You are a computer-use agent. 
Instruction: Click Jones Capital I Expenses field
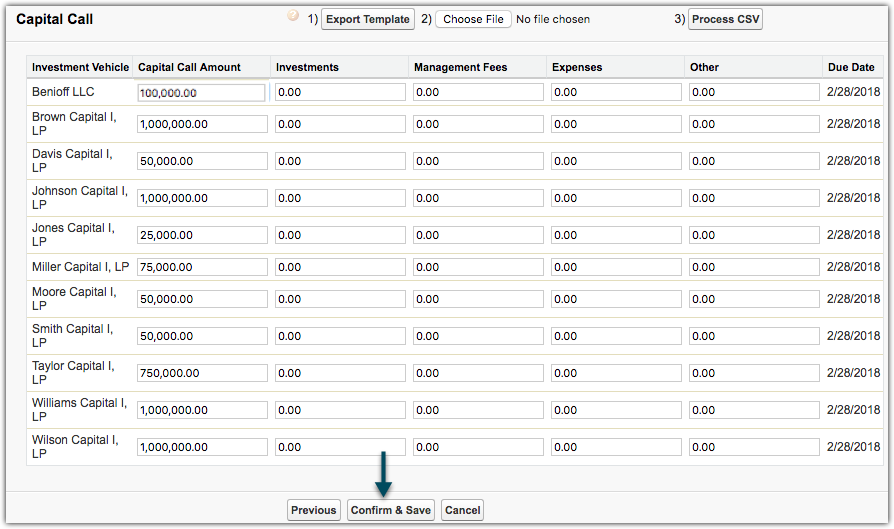coord(616,235)
